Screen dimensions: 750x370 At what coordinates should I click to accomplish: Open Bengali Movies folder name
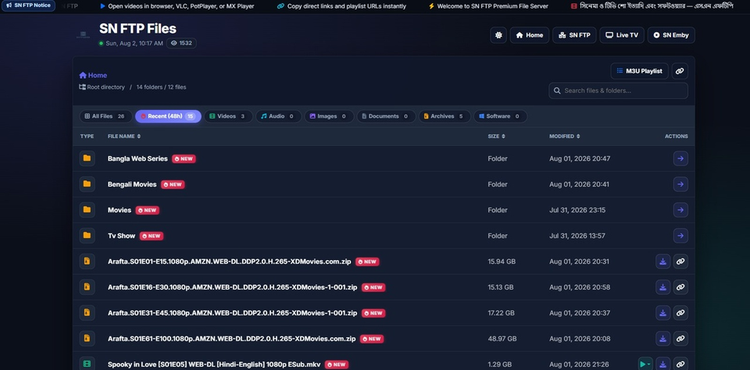[x=132, y=185]
